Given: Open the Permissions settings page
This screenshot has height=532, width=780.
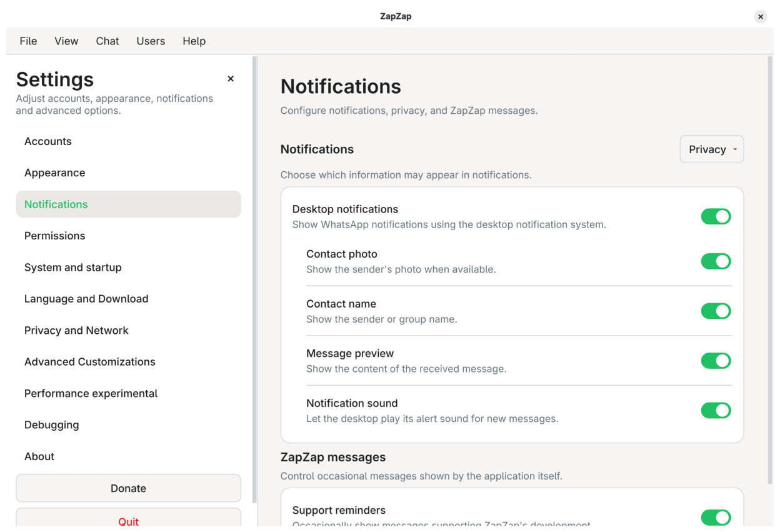Looking at the screenshot, I should coord(128,236).
